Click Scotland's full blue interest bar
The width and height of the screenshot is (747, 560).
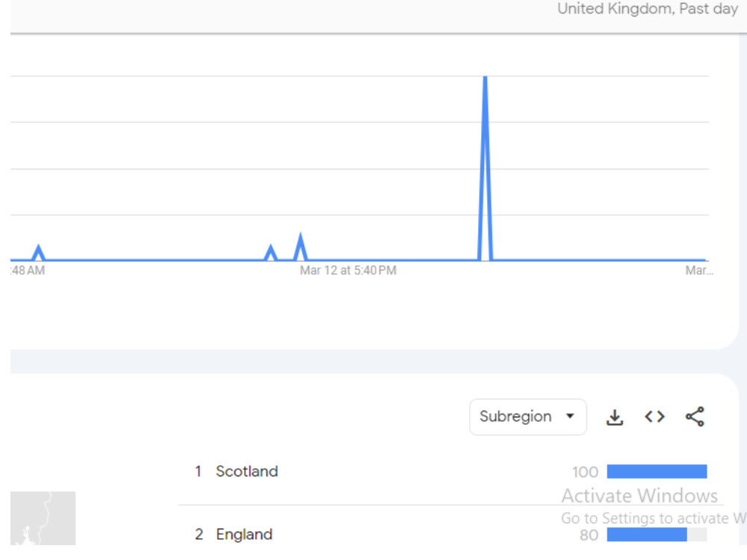pyautogui.click(x=657, y=471)
